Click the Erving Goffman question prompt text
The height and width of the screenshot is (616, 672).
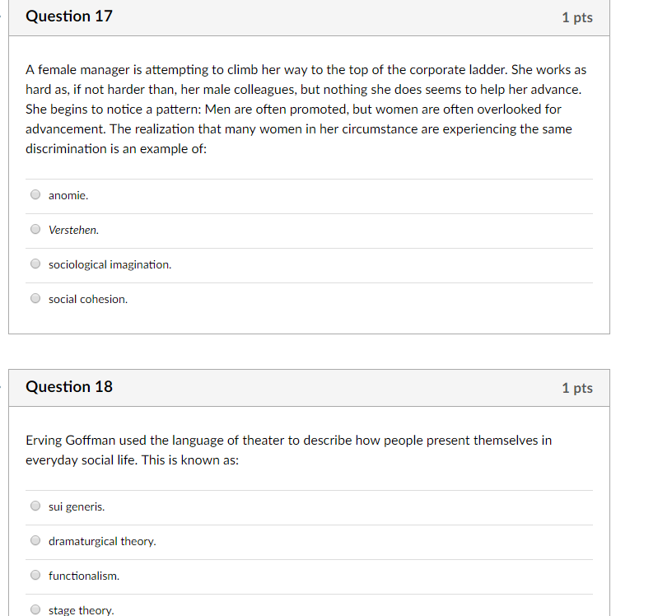[x=288, y=450]
